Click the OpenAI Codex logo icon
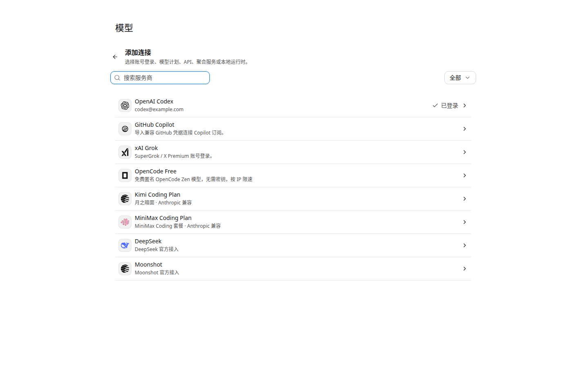Screen dimensions: 588x368 pyautogui.click(x=125, y=105)
